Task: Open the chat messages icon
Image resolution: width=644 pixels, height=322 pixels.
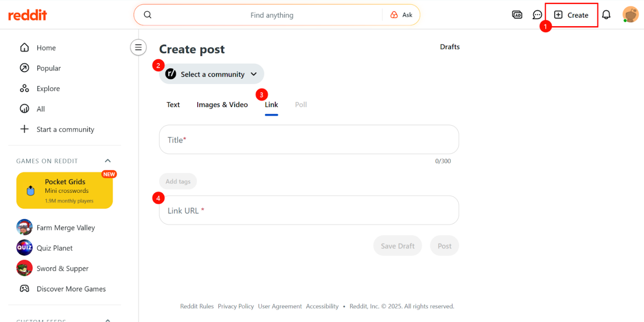Action: [x=537, y=15]
